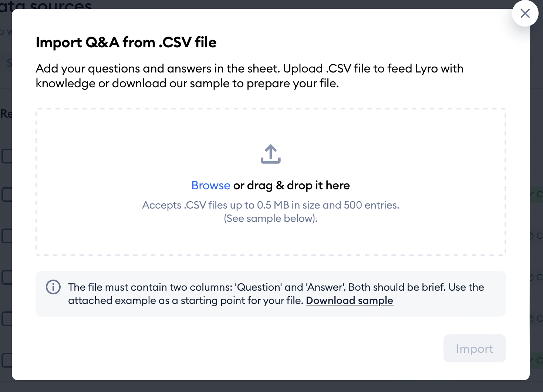Open file picker via Browse link
The height and width of the screenshot is (392, 543).
pyautogui.click(x=211, y=185)
